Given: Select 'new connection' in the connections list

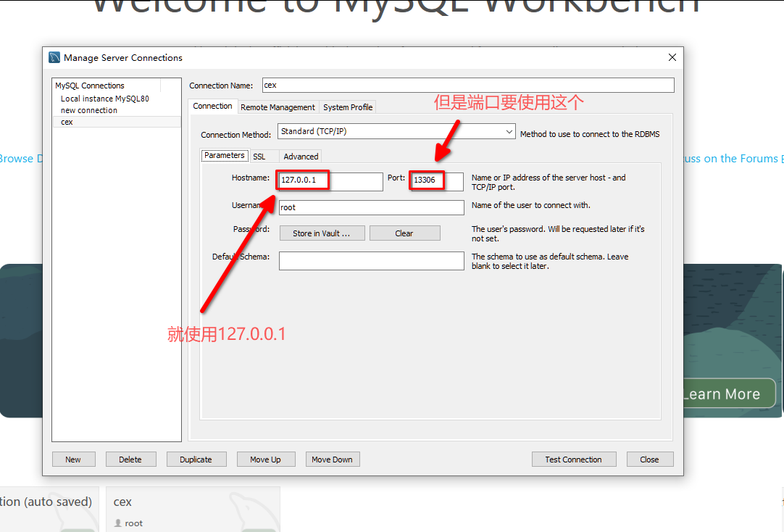Looking at the screenshot, I should (89, 110).
